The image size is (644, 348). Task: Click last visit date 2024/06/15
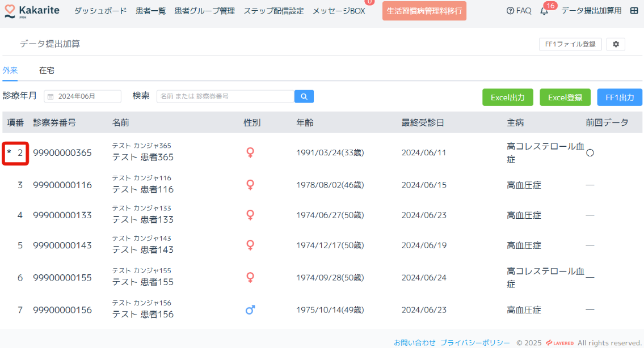(424, 185)
